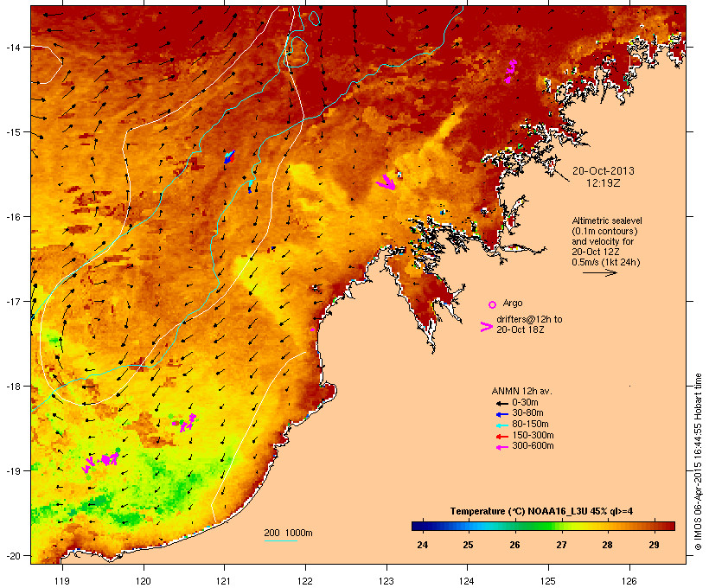
Task: Click the latitude label -15
Action: [13, 132]
